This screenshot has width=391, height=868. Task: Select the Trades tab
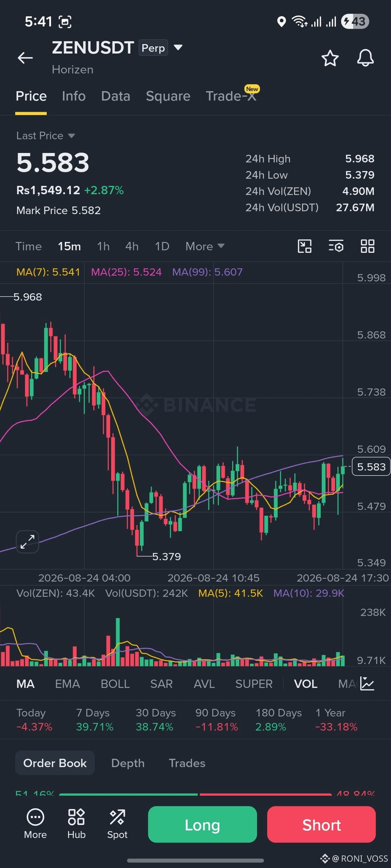point(187,763)
